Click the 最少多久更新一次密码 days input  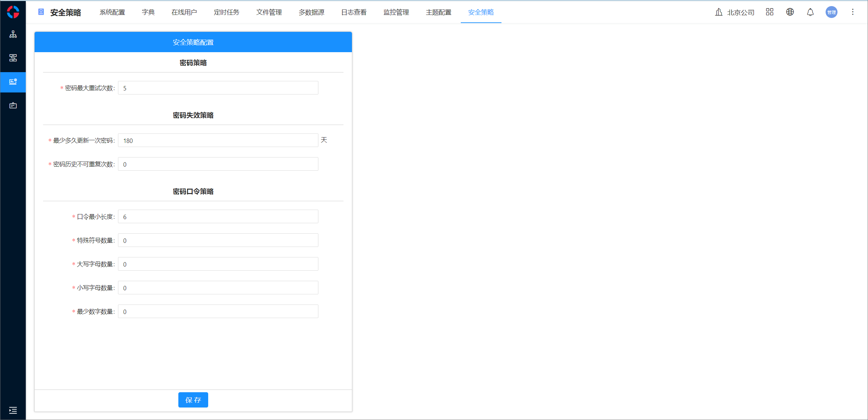(218, 141)
